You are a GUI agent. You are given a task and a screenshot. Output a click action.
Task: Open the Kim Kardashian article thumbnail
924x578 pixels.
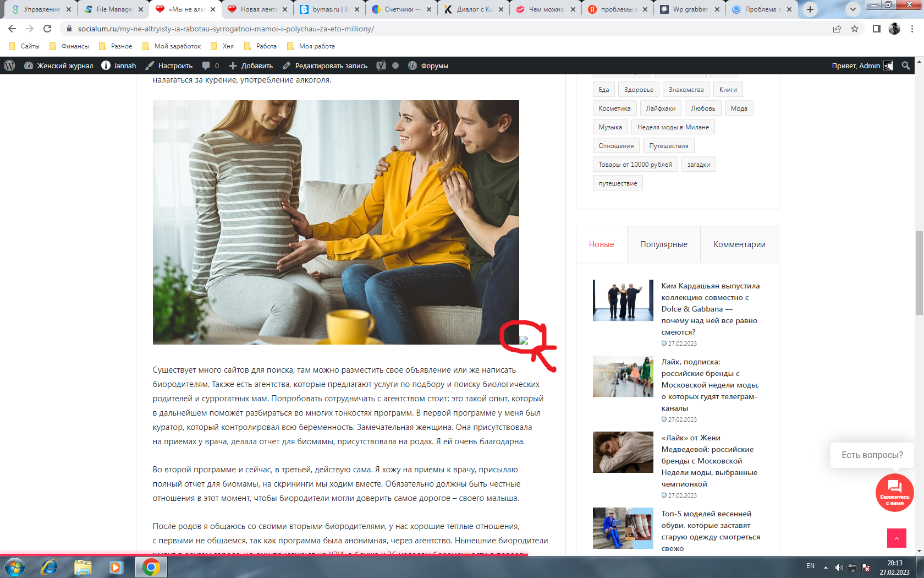(x=623, y=300)
